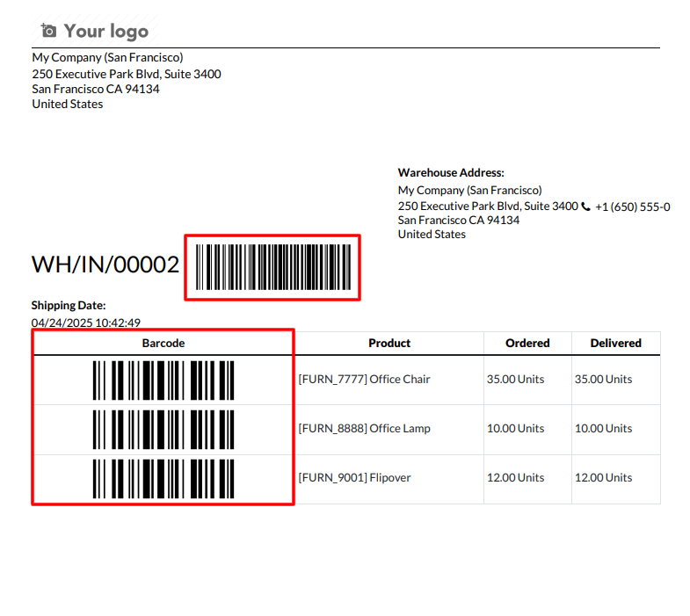Click warehouse company name under Warehouse Address
This screenshot has width=690, height=616.
coord(470,191)
